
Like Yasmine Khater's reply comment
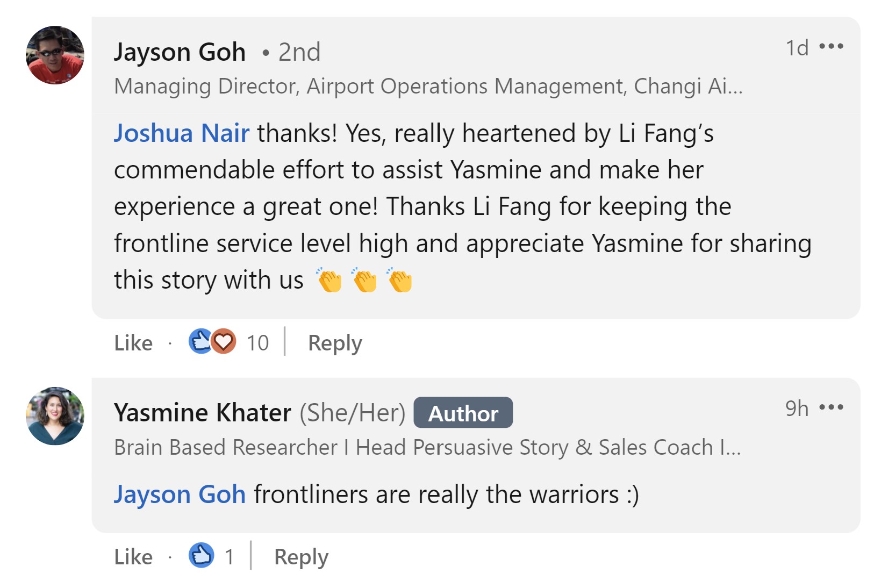click(133, 557)
